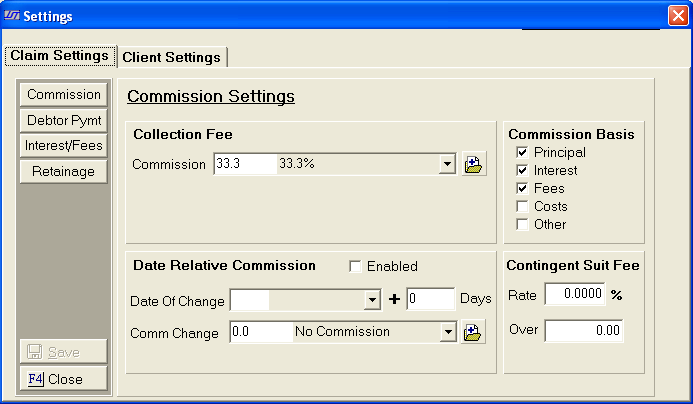Click the Comm Change folder icon

[474, 333]
